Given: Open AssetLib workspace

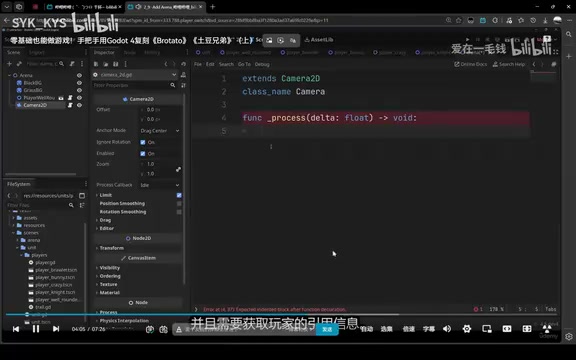Looking at the screenshot, I should [x=318, y=40].
